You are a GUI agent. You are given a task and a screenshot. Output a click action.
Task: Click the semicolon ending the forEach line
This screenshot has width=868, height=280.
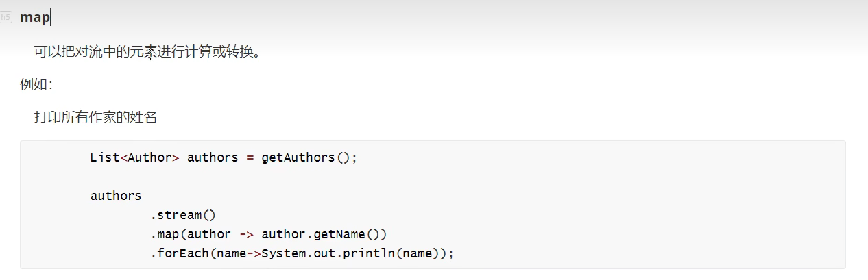pyautogui.click(x=451, y=253)
